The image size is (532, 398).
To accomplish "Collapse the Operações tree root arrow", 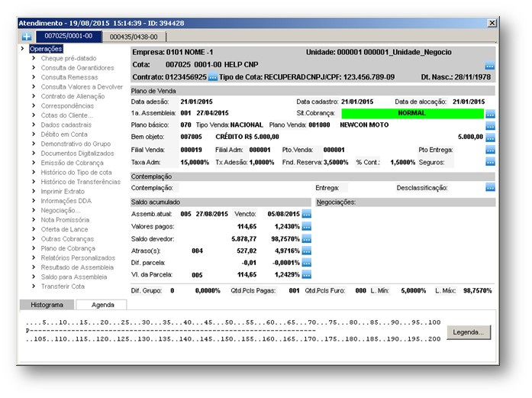I will click(x=22, y=49).
